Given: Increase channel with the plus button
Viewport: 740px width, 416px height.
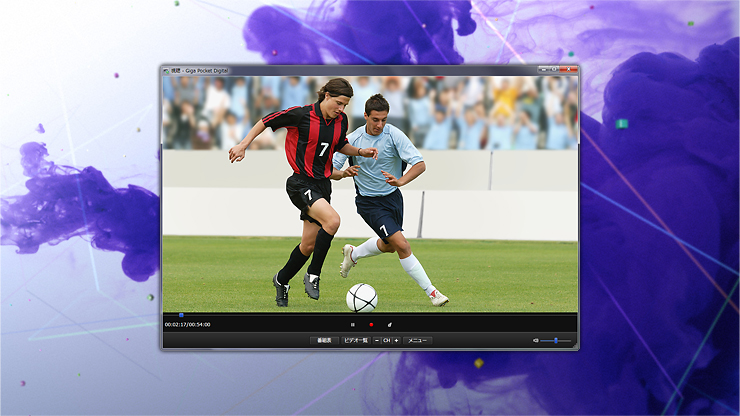Looking at the screenshot, I should pyautogui.click(x=396, y=341).
